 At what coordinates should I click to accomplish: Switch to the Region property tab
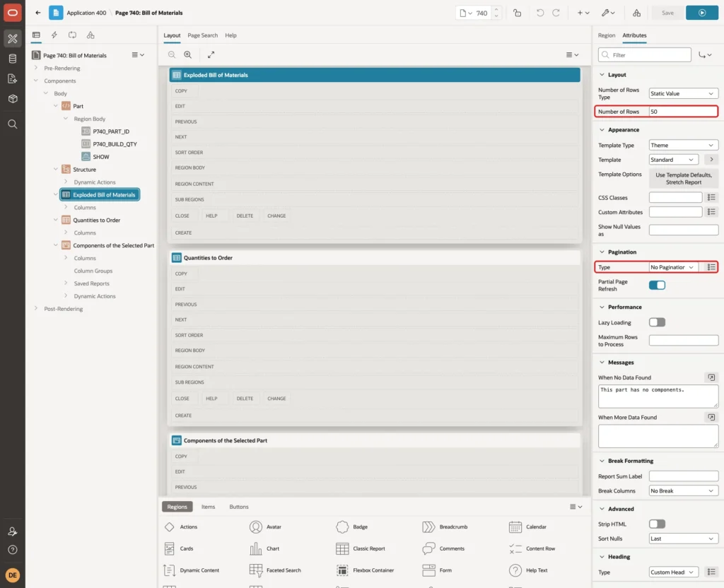[x=606, y=35]
